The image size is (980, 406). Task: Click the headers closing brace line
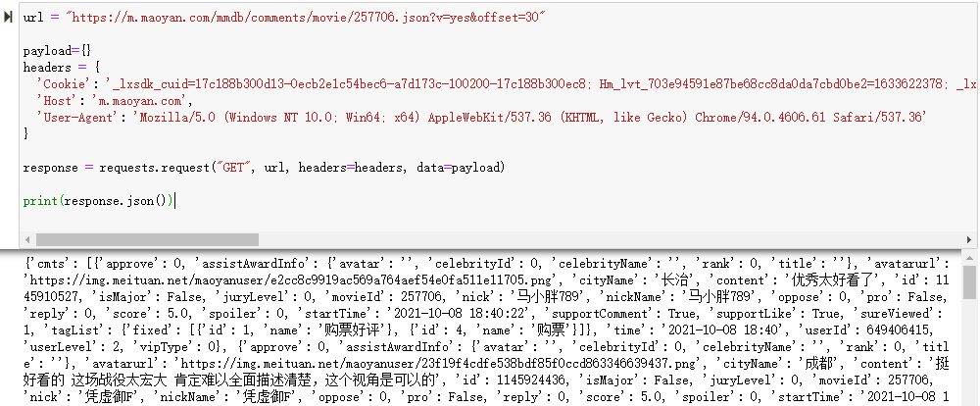click(x=26, y=133)
